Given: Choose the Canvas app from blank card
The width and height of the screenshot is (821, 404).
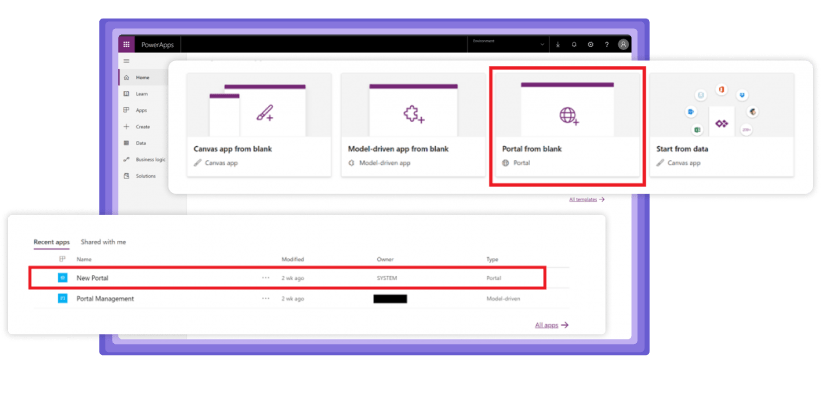Looking at the screenshot, I should [259, 125].
